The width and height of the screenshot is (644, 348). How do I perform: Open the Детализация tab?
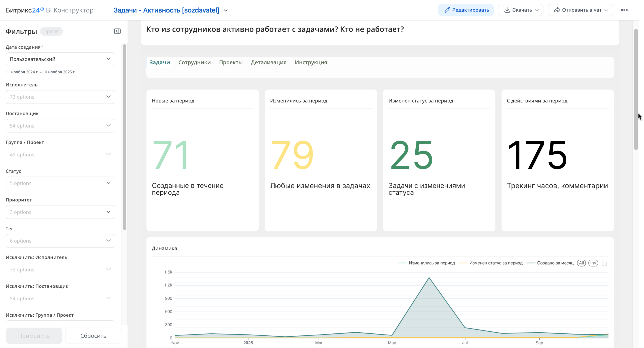click(268, 62)
